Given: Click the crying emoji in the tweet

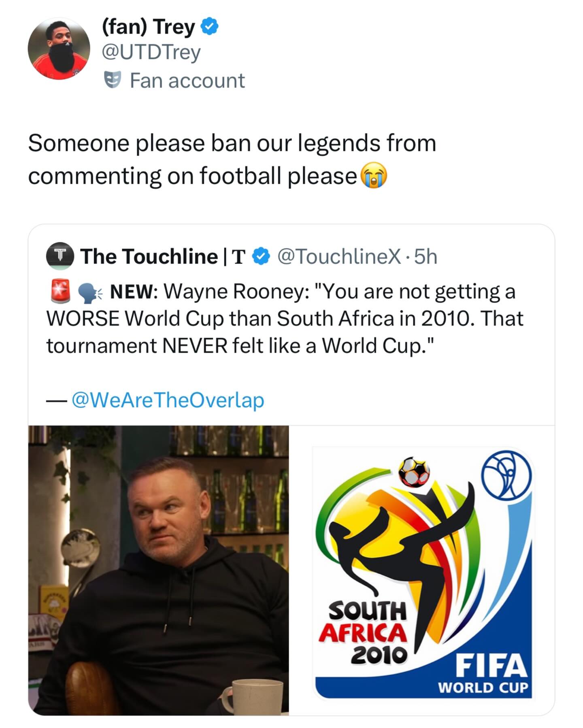Looking at the screenshot, I should 373,177.
